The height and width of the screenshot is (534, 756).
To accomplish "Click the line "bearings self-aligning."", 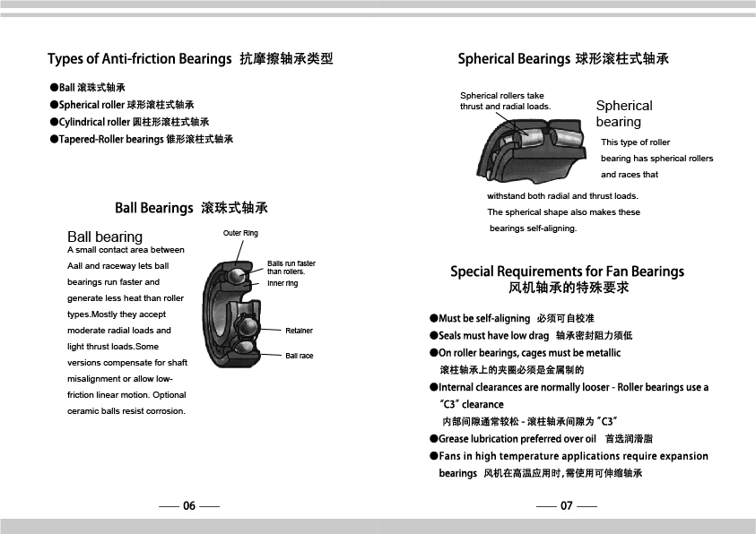I will click(534, 228).
